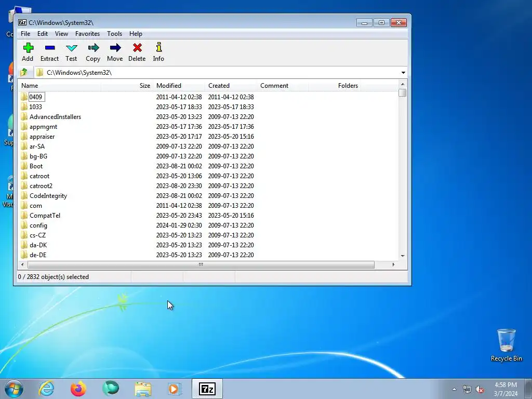
Task: Select the catroot folder name
Action: point(39,176)
